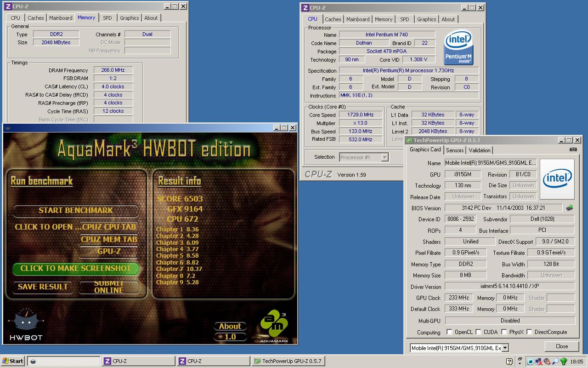Open About tab in left CPU-Z window
Viewport: 588px width, 368px height.
tap(151, 18)
